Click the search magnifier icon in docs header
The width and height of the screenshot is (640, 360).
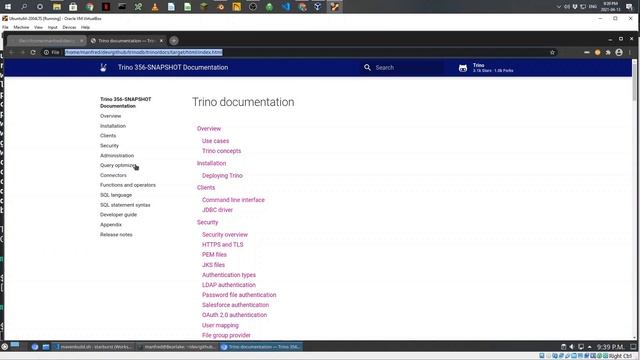click(367, 67)
